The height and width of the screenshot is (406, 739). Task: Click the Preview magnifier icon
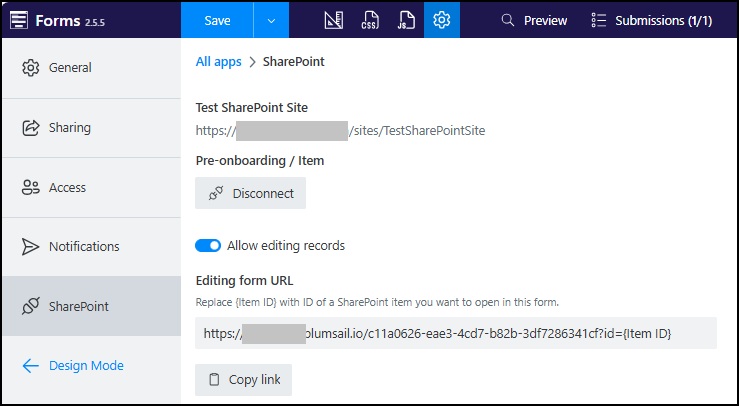point(508,20)
